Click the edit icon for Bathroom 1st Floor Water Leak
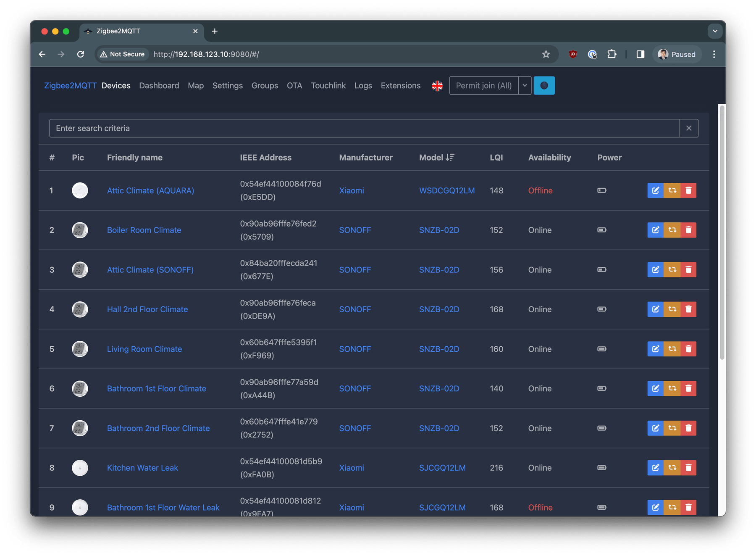The height and width of the screenshot is (556, 756). tap(655, 507)
